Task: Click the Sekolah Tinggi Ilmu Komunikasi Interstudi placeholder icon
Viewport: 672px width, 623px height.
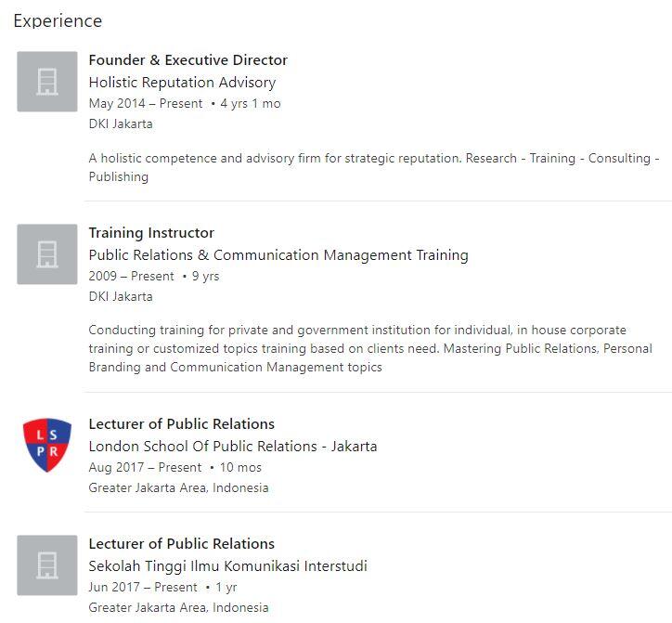Action: point(47,565)
